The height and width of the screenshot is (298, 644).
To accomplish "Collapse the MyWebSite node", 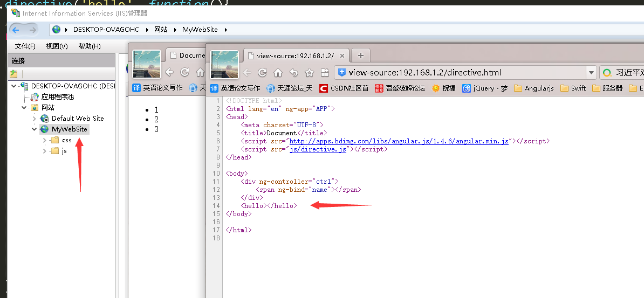I will click(34, 129).
